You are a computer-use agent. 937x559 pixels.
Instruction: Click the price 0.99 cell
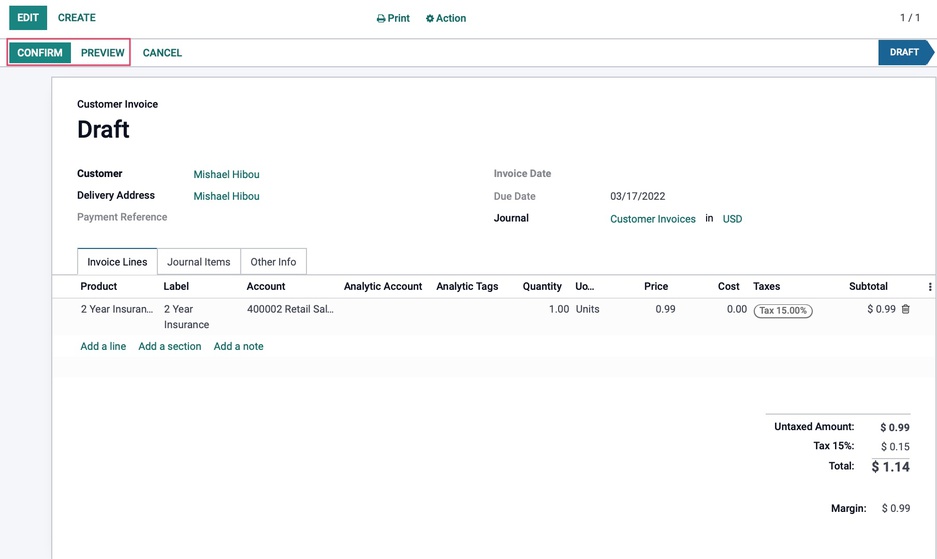click(x=665, y=309)
